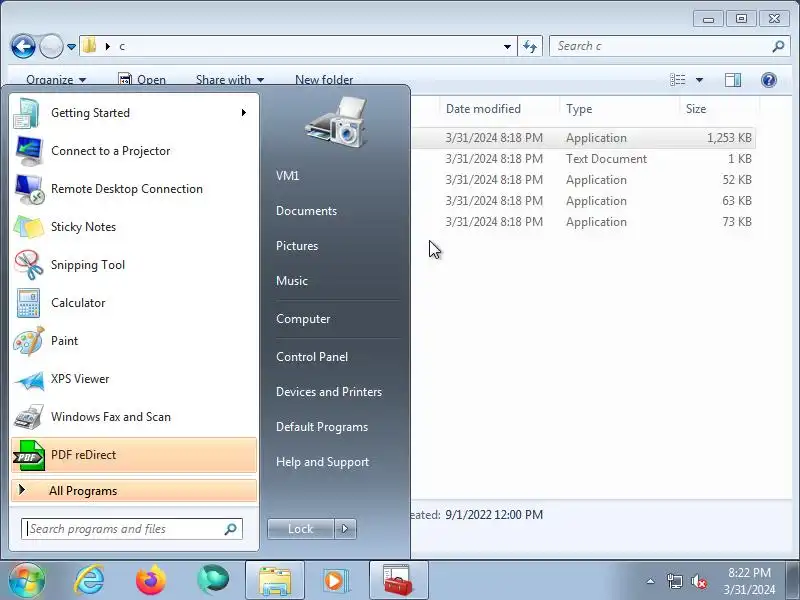Open Paint
The height and width of the screenshot is (600, 800).
[x=134, y=341]
